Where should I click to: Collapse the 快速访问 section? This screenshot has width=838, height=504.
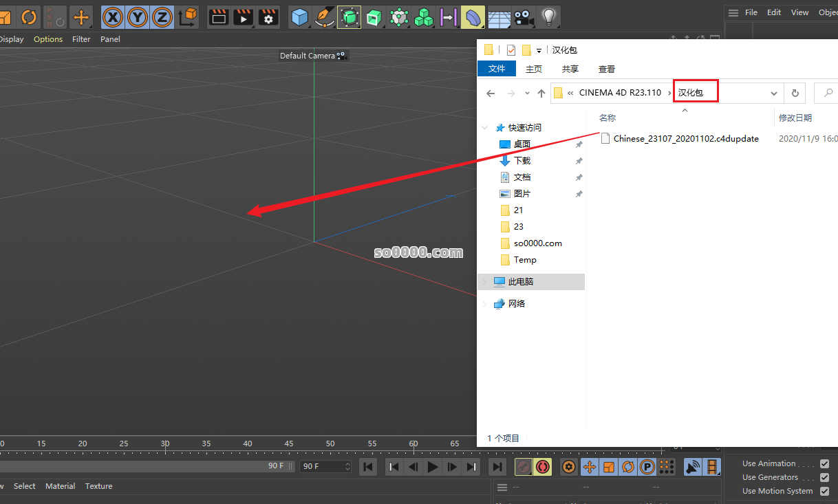pos(484,127)
